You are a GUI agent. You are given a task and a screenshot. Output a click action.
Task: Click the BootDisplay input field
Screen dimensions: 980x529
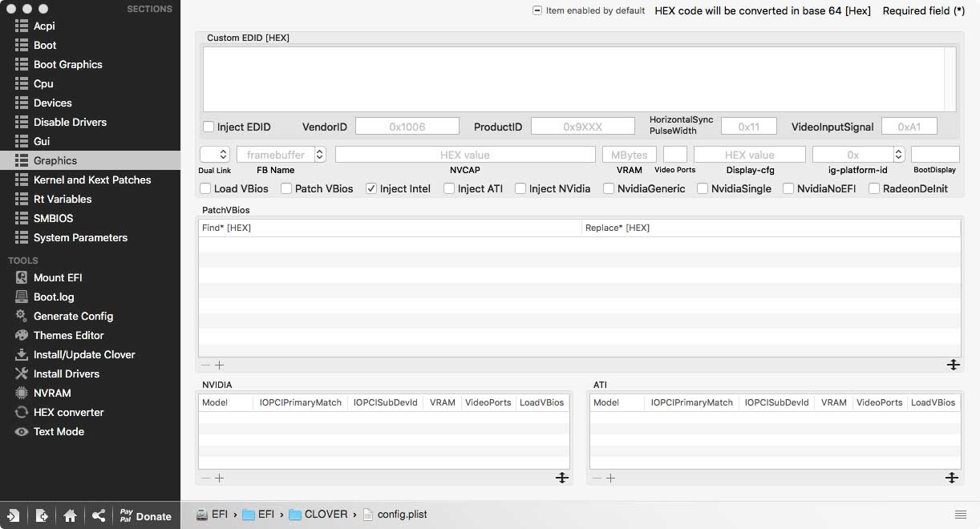935,154
